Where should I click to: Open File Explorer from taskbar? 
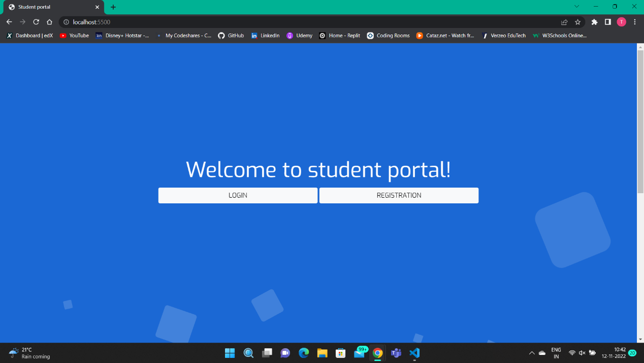(x=322, y=353)
